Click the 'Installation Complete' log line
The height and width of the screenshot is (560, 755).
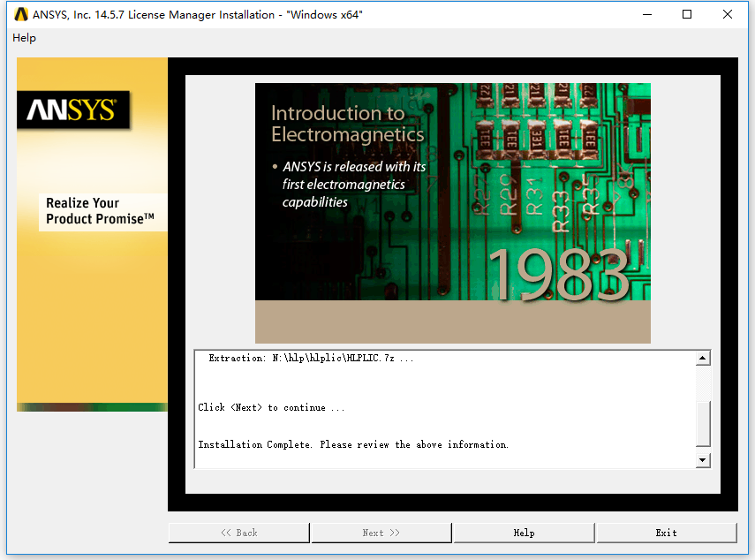353,444
